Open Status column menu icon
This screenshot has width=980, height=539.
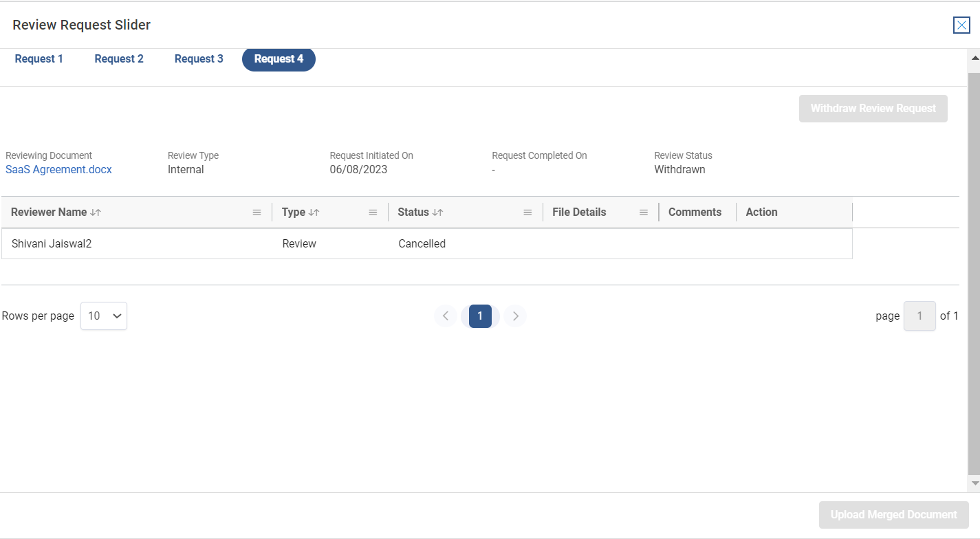click(x=527, y=212)
